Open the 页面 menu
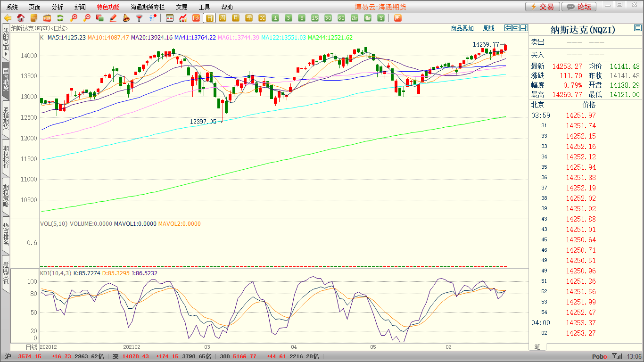The height and width of the screenshot is (362, 644). pos(35,7)
